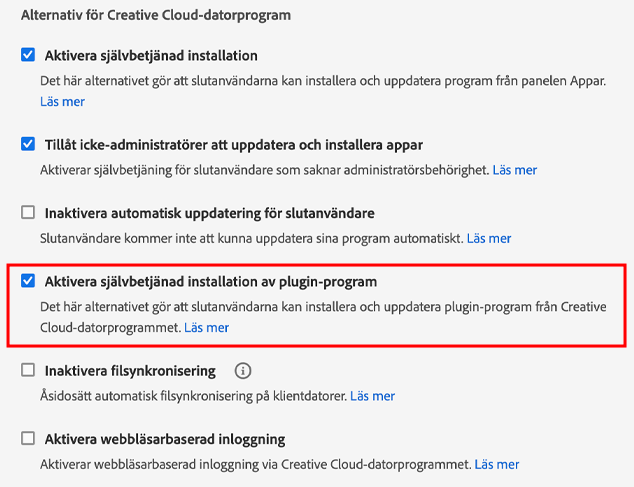Click the Inaktivera automatisk uppdatering label text

click(x=209, y=213)
